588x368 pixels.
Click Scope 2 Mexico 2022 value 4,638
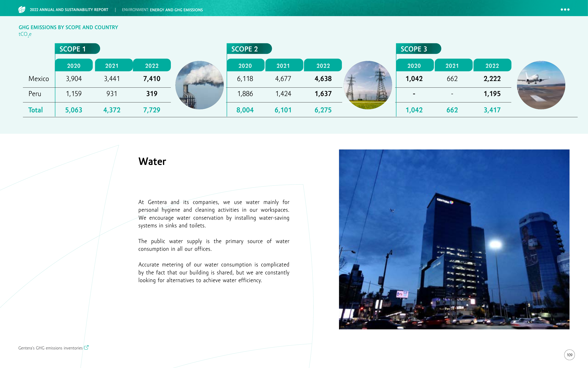[323, 79]
